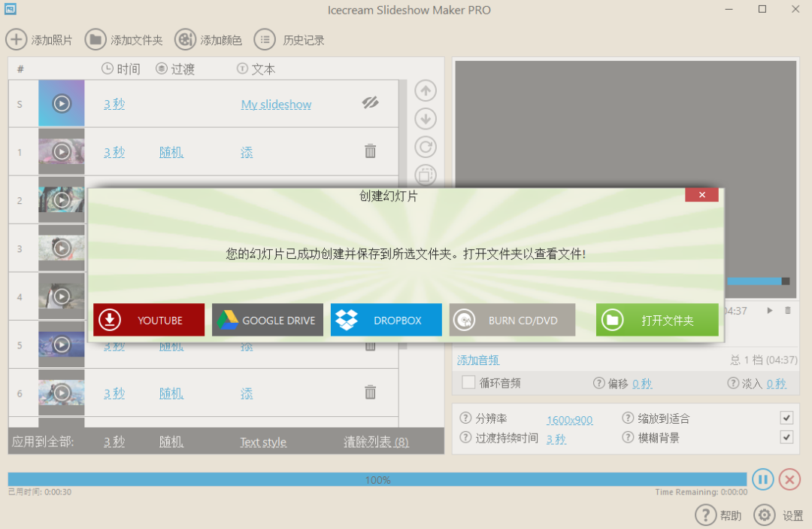Screen dimensions: 812x529
Task: Add text to slide 1
Action: 247,152
